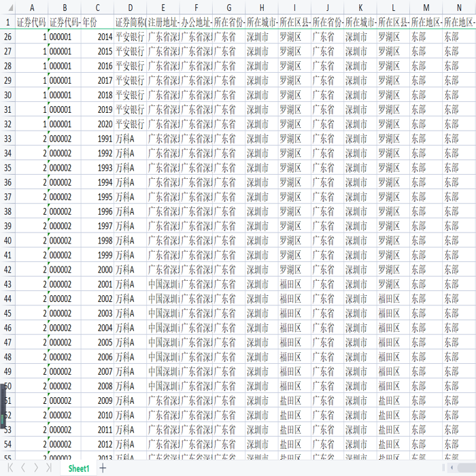Select column J header

[x=328, y=8]
